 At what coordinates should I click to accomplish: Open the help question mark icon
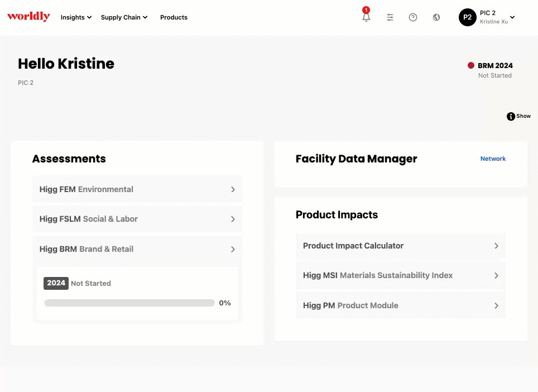click(413, 17)
